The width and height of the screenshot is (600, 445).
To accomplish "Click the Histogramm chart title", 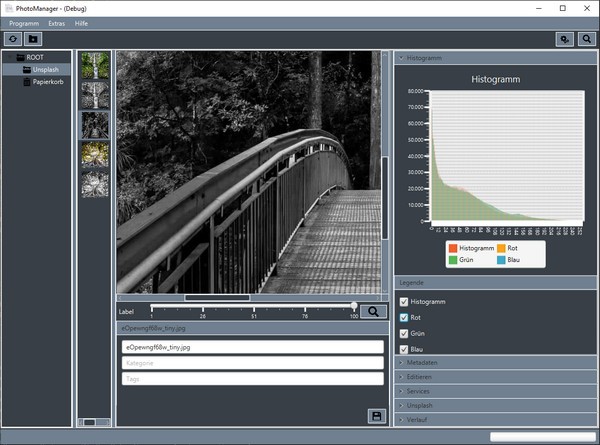I will click(x=496, y=80).
